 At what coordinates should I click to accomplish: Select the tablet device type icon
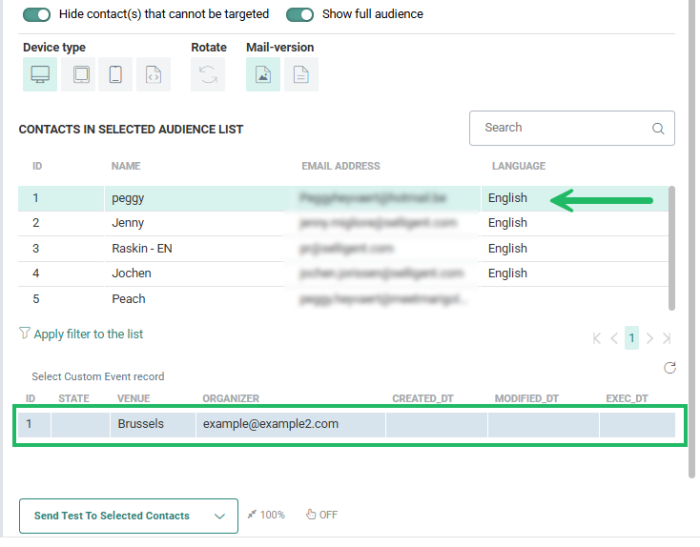tap(78, 75)
